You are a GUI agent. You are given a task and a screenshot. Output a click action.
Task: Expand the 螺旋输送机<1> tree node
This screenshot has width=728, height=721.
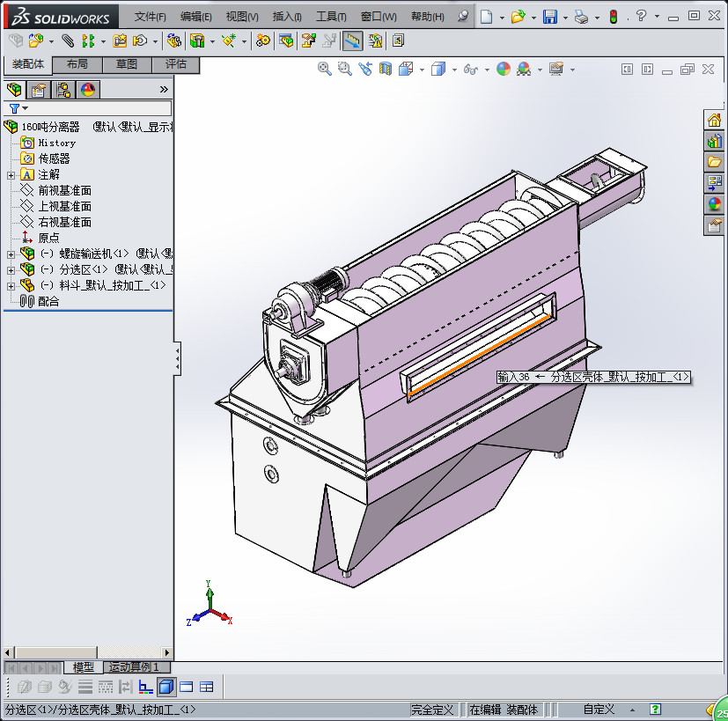tap(11, 254)
